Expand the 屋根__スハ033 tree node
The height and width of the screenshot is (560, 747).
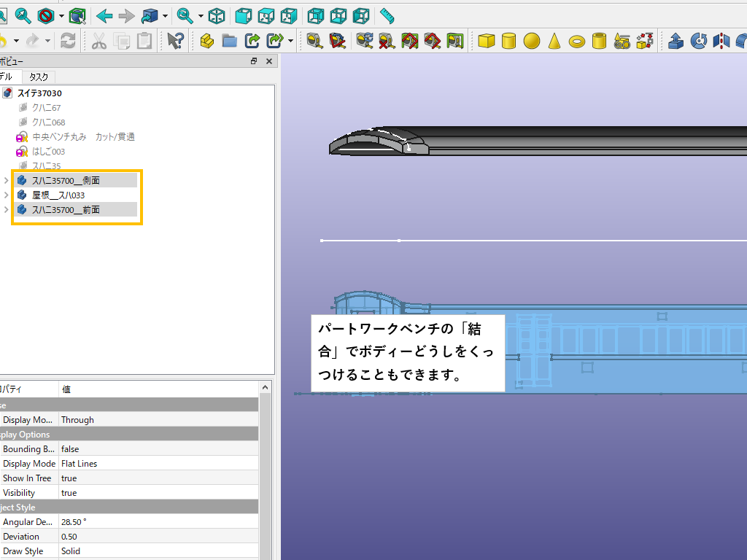coord(7,195)
